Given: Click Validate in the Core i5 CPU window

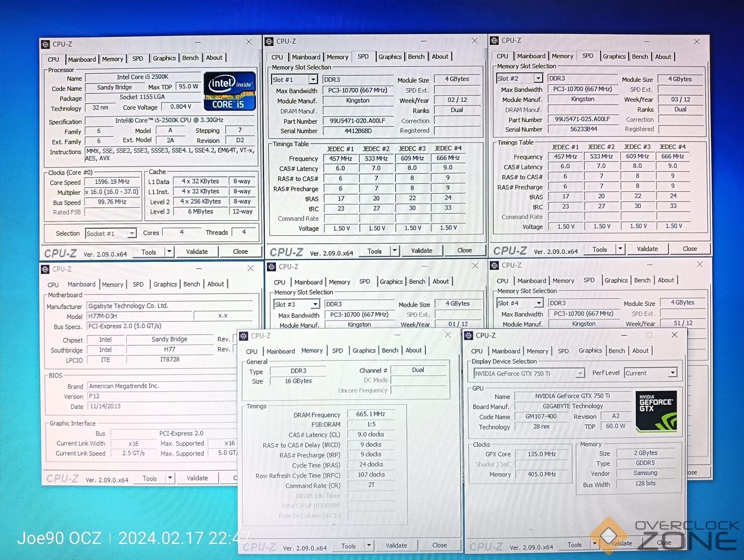Looking at the screenshot, I should click(x=197, y=252).
